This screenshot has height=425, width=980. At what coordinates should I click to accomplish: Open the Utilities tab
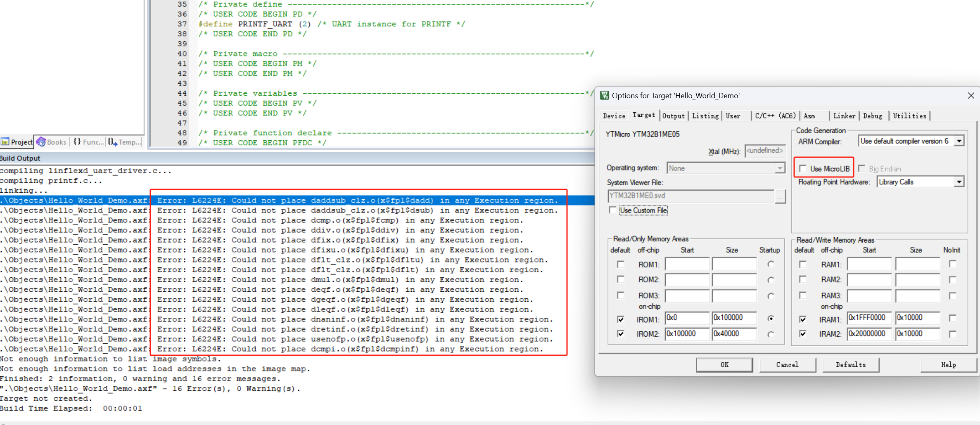[910, 116]
